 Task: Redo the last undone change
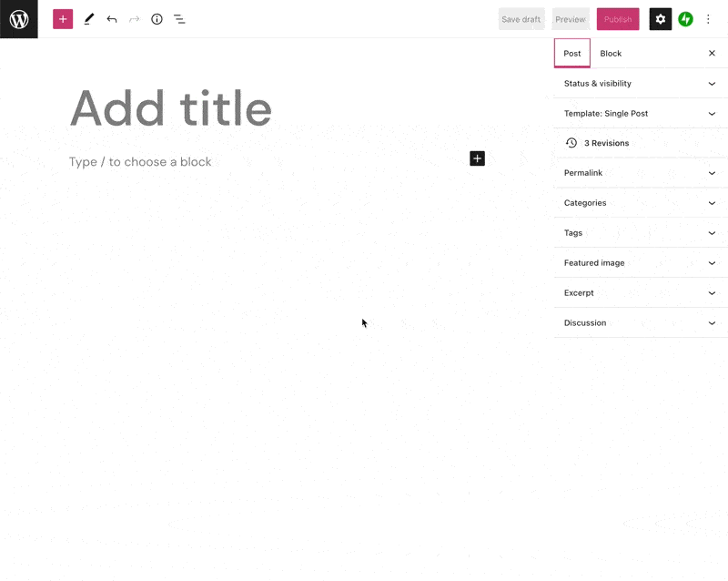134,19
